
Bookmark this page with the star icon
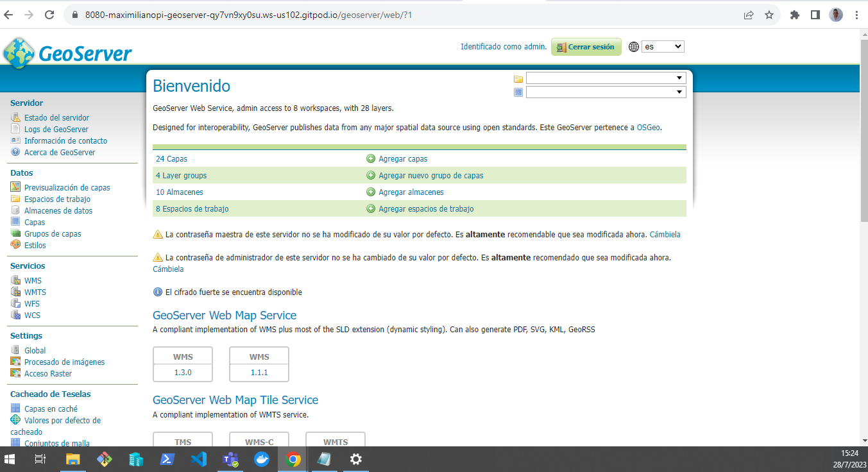pos(769,15)
